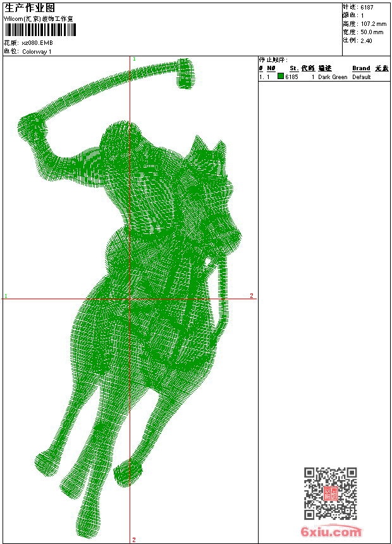The width and height of the screenshot is (392, 544).
Task: Click the file name 'xz080.EMB'
Action: pyautogui.click(x=37, y=43)
